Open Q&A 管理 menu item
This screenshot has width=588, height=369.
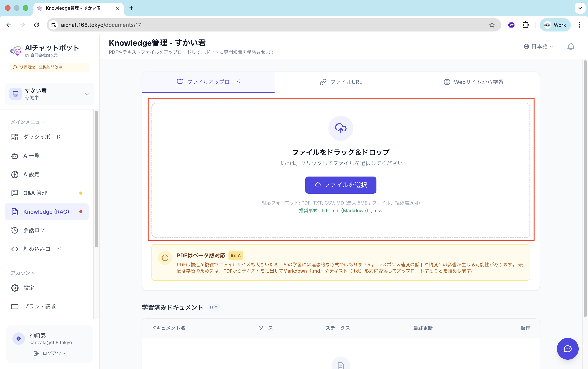(35, 193)
